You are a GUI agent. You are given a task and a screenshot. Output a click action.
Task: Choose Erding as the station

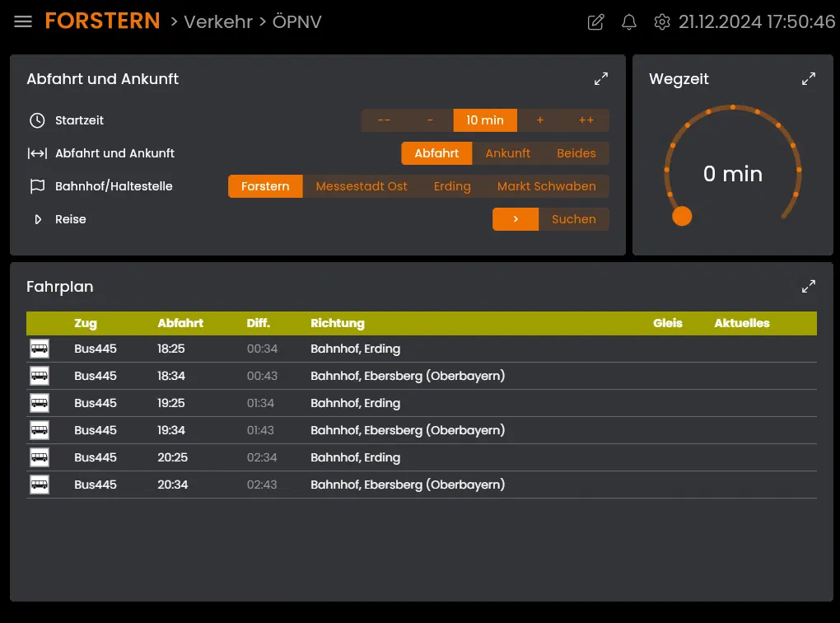click(452, 186)
